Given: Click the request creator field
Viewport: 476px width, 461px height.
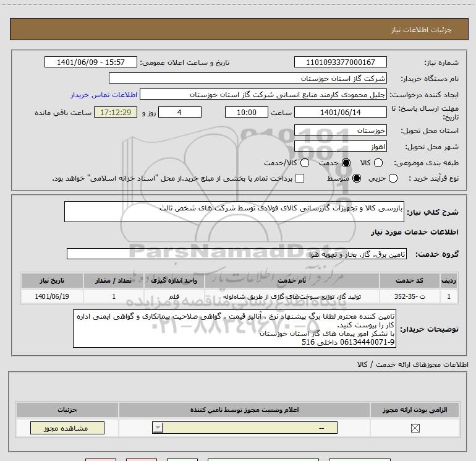Looking at the screenshot, I should (x=263, y=95).
